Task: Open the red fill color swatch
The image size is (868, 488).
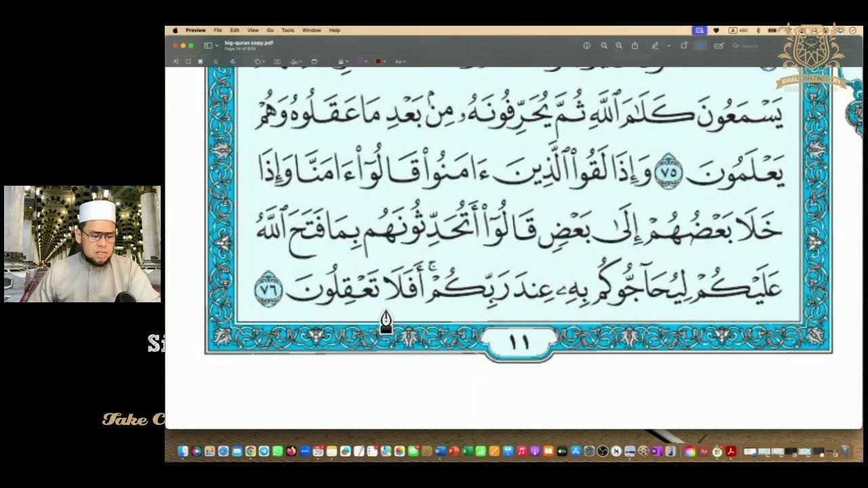Action: (x=380, y=62)
